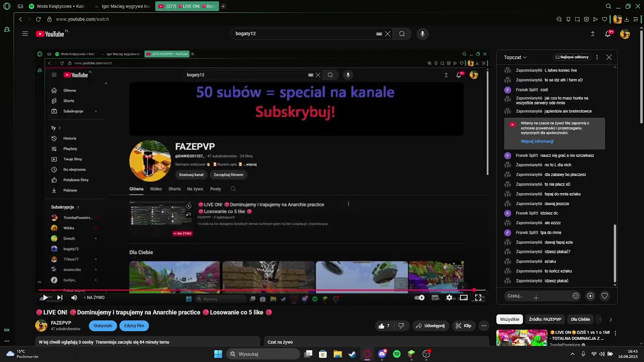
Task: Select the Dla Ciebie chip
Action: tap(580, 319)
